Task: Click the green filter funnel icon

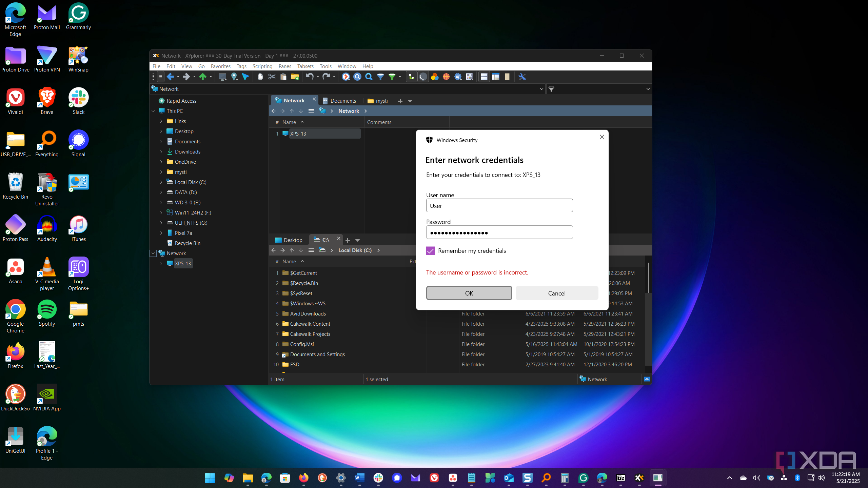Action: click(392, 77)
